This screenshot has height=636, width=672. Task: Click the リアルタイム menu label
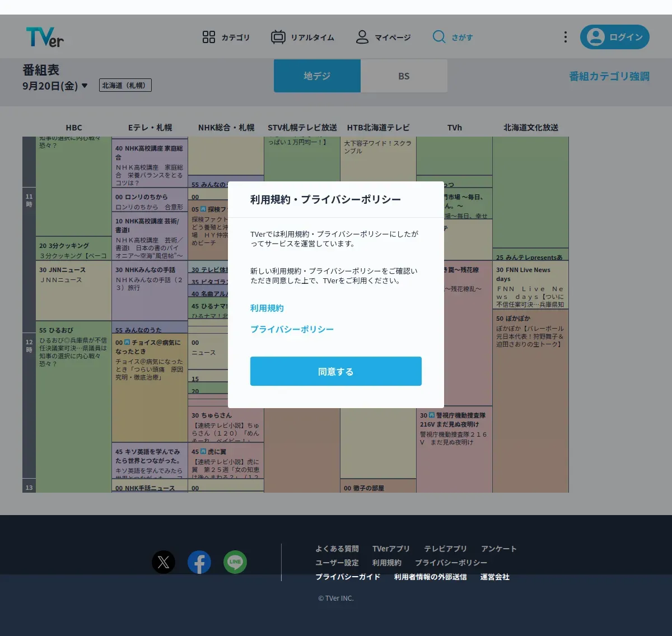312,38
